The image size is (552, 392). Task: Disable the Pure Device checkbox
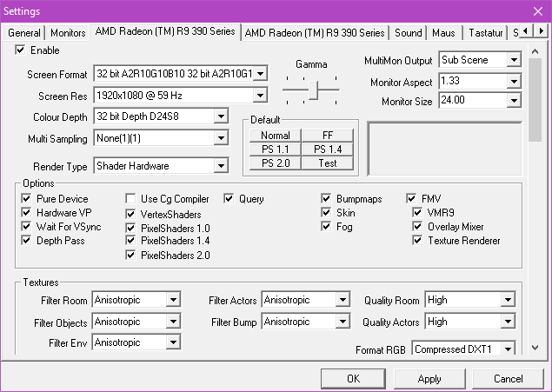click(26, 199)
